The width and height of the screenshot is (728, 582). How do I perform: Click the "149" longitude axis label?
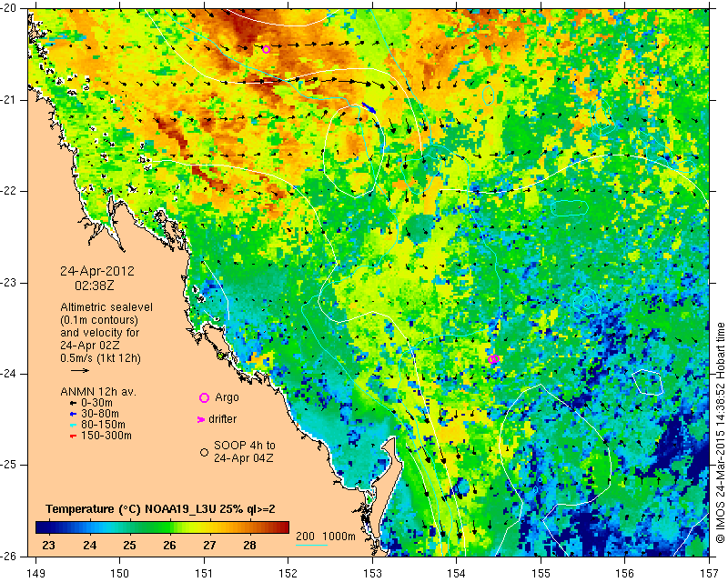pos(36,573)
